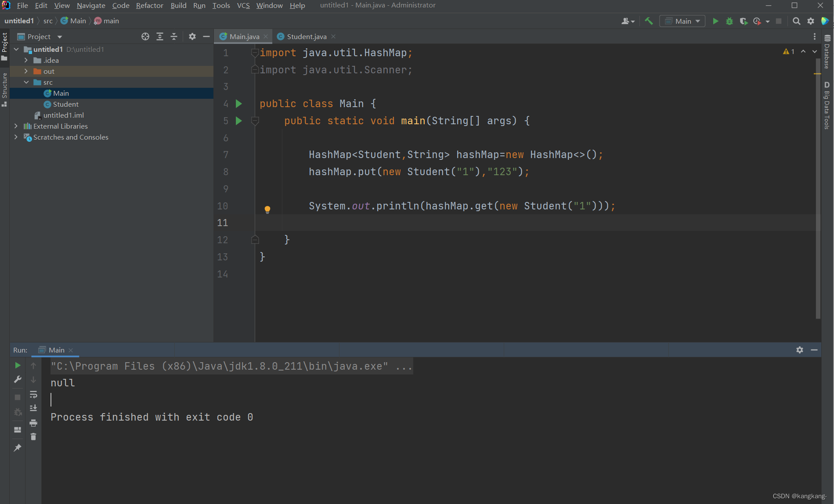Click the intention bulb on line 10
The height and width of the screenshot is (504, 834).
(x=267, y=209)
